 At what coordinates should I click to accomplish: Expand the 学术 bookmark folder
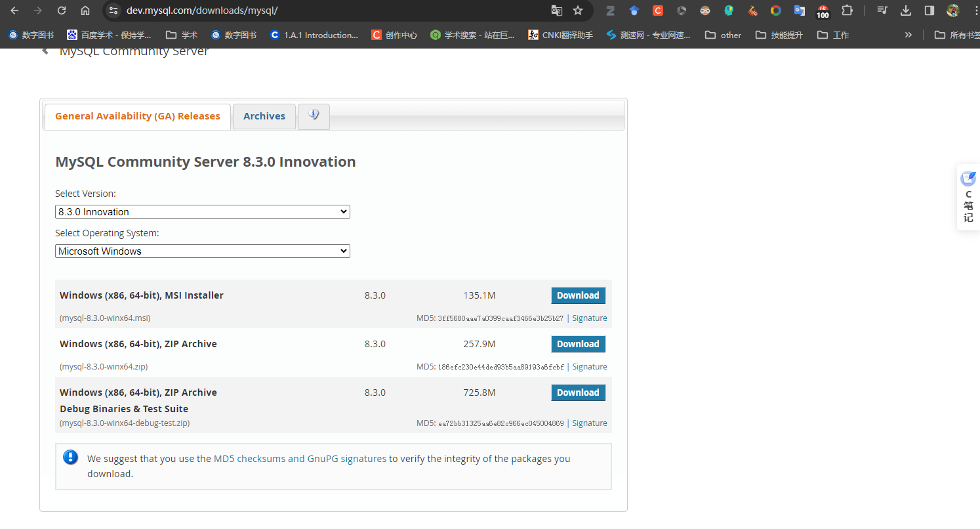[x=182, y=35]
